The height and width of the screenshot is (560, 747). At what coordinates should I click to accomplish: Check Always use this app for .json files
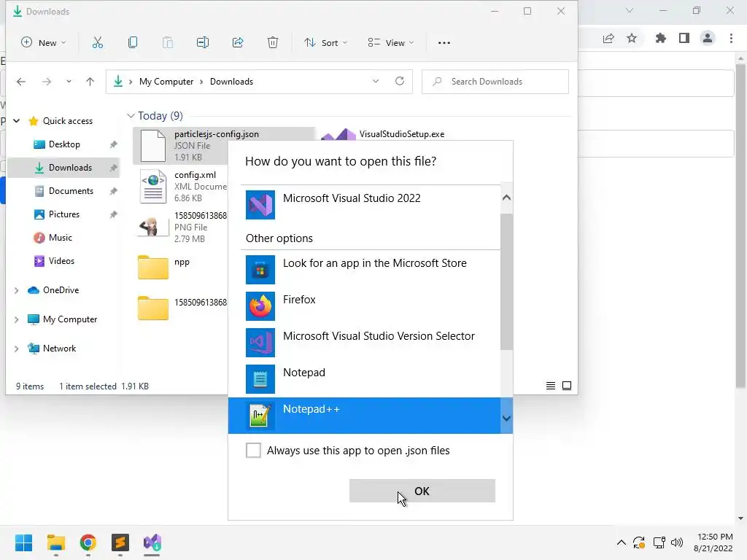point(253,450)
